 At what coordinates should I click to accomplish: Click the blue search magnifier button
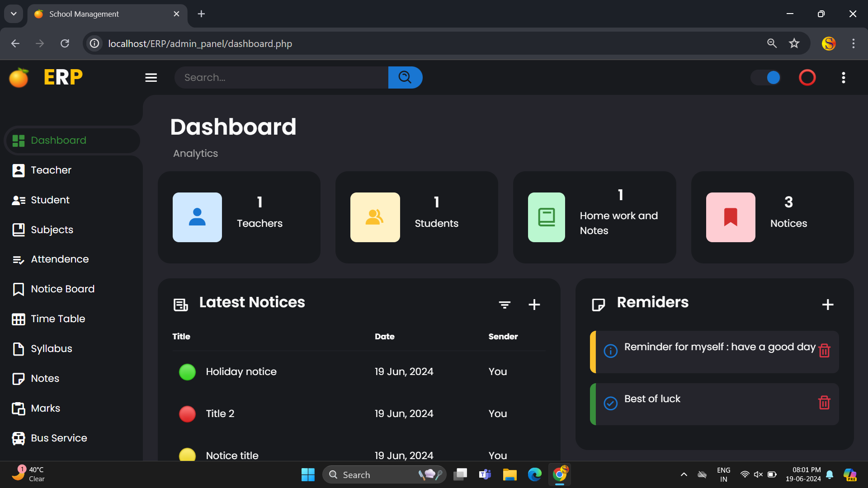click(405, 78)
